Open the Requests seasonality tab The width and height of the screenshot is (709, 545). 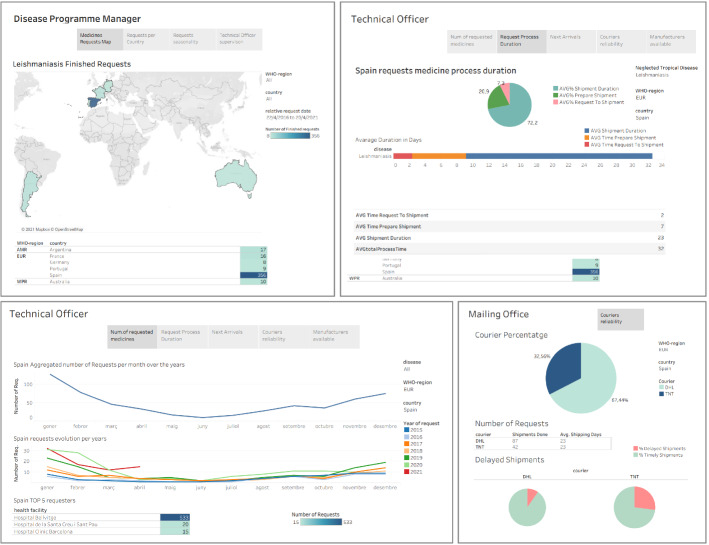click(x=193, y=39)
